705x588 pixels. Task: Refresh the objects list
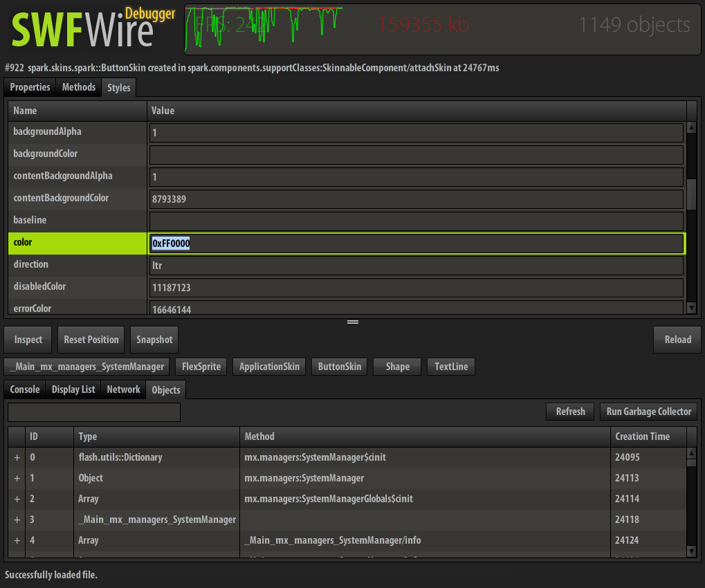pos(570,412)
